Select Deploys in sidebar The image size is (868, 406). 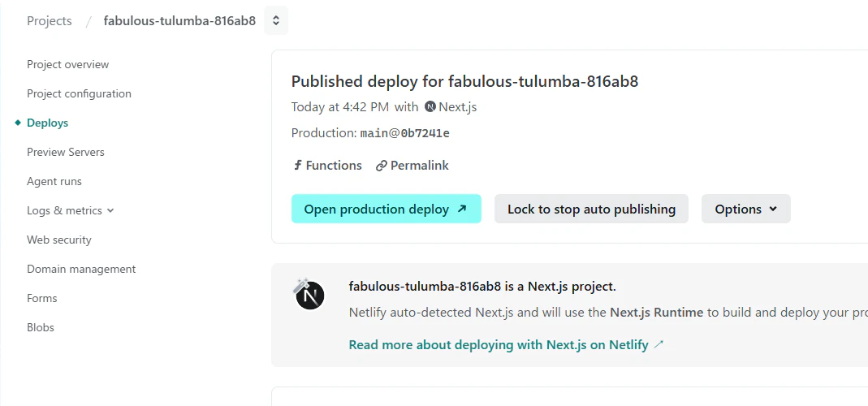[x=48, y=123]
